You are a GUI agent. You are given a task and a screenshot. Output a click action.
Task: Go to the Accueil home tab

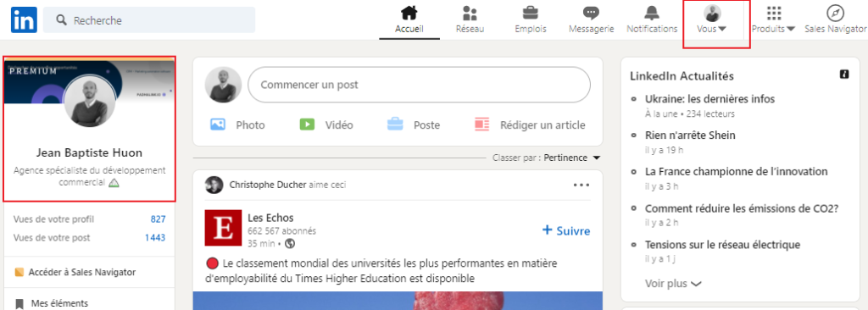pos(409,20)
